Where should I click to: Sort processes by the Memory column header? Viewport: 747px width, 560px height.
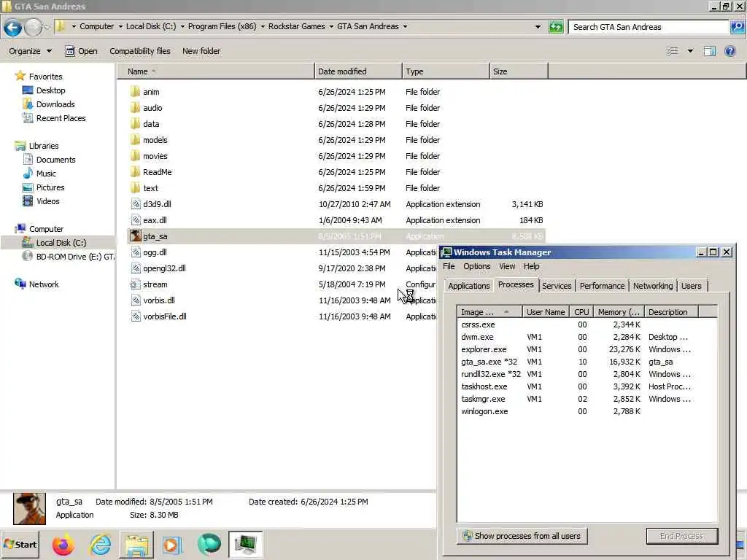(619, 312)
